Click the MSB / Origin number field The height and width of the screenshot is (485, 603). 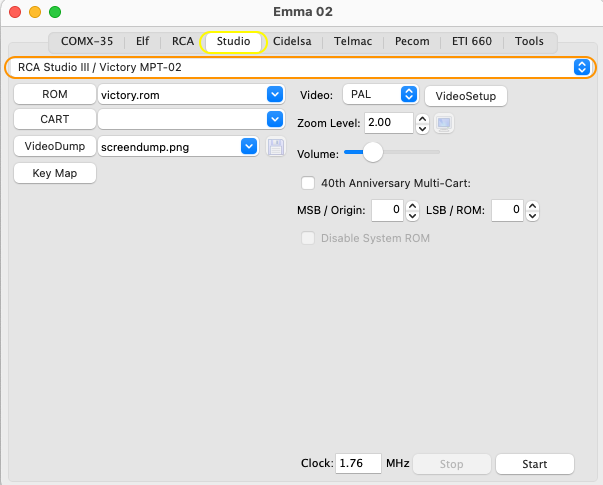(x=387, y=210)
